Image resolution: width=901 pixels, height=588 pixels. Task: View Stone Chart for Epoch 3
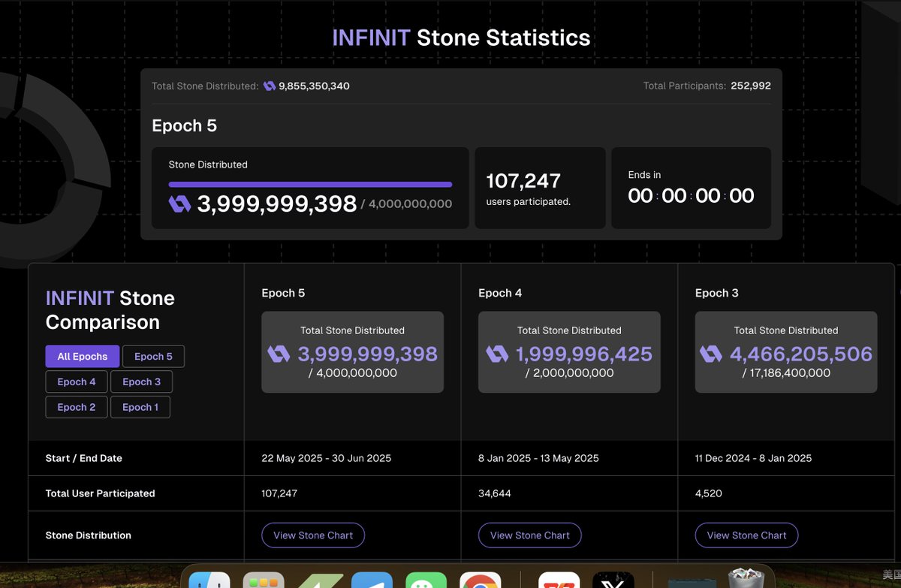[x=746, y=535]
